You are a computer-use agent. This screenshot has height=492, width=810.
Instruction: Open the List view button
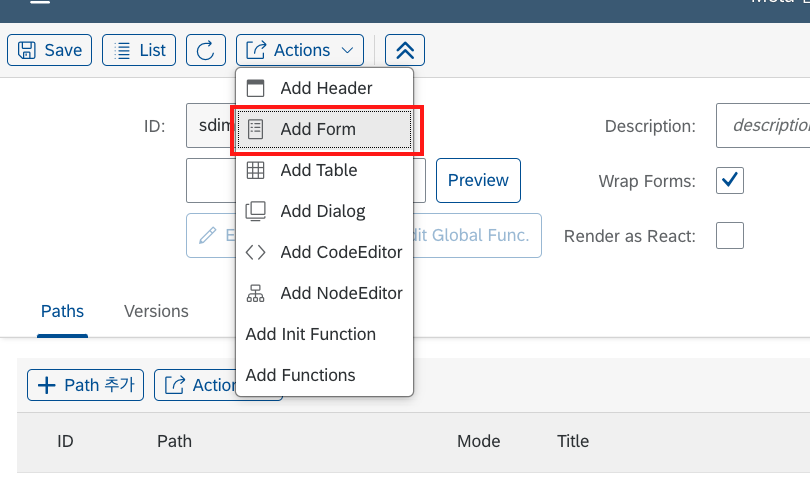(139, 50)
